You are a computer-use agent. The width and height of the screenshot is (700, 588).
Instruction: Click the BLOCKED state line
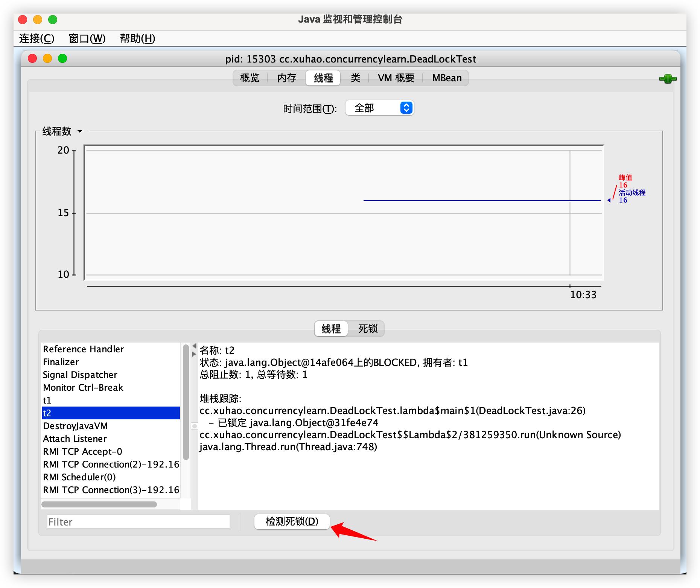(x=333, y=362)
